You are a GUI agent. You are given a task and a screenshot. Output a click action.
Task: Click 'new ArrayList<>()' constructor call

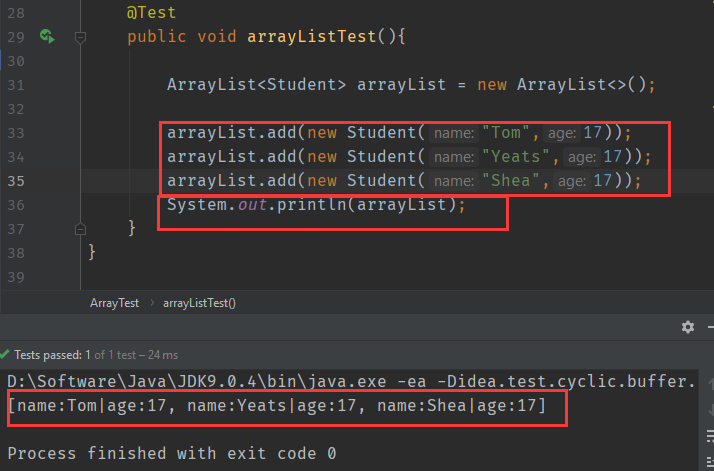pyautogui.click(x=561, y=84)
